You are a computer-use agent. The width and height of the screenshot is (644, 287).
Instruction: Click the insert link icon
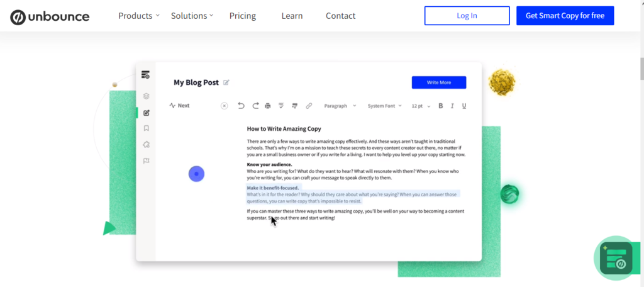click(x=309, y=106)
